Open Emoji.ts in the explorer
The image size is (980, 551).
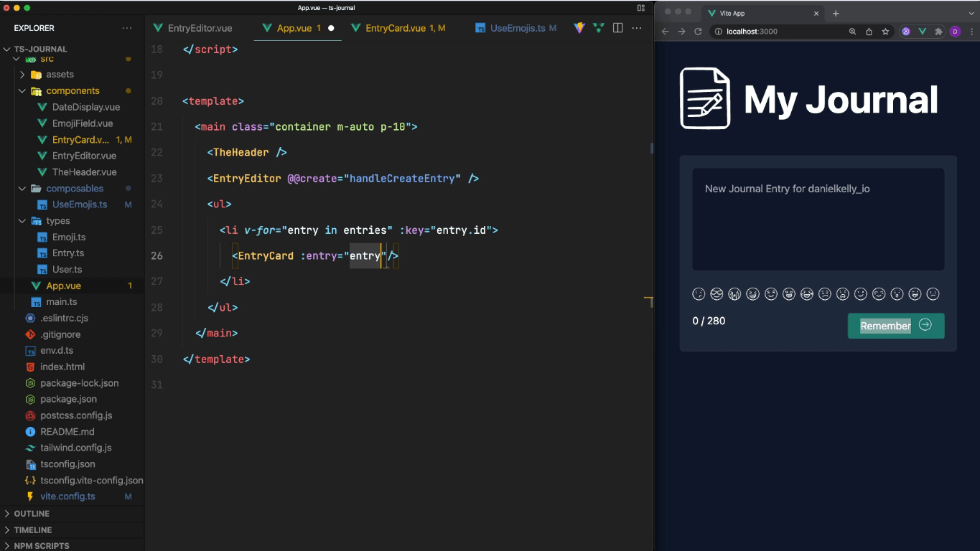click(x=69, y=237)
